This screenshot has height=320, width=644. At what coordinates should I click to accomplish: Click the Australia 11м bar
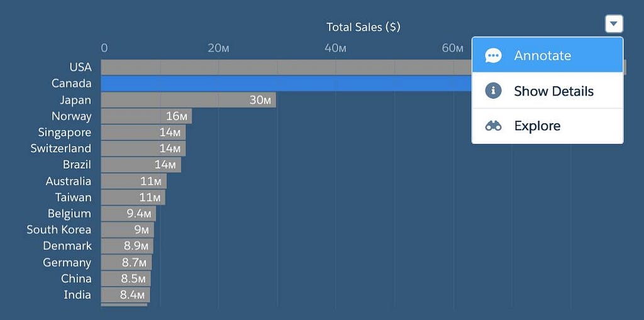[x=134, y=181]
